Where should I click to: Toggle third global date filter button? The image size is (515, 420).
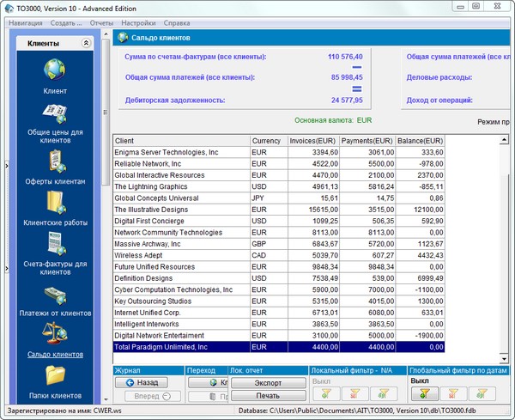point(481,393)
